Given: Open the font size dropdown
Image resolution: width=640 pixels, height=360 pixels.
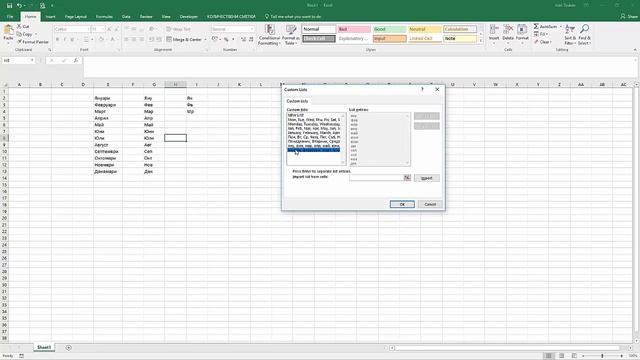Looking at the screenshot, I should (103, 29).
